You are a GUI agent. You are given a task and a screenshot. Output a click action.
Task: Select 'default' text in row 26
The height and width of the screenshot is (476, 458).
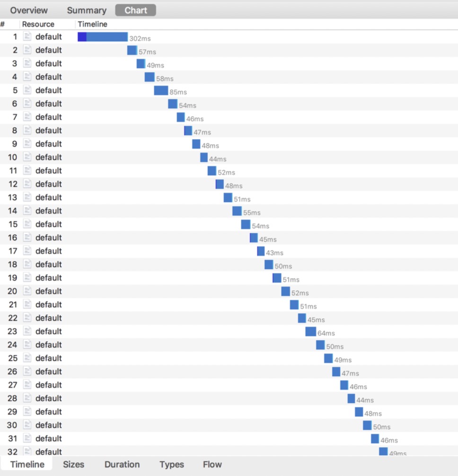49,371
